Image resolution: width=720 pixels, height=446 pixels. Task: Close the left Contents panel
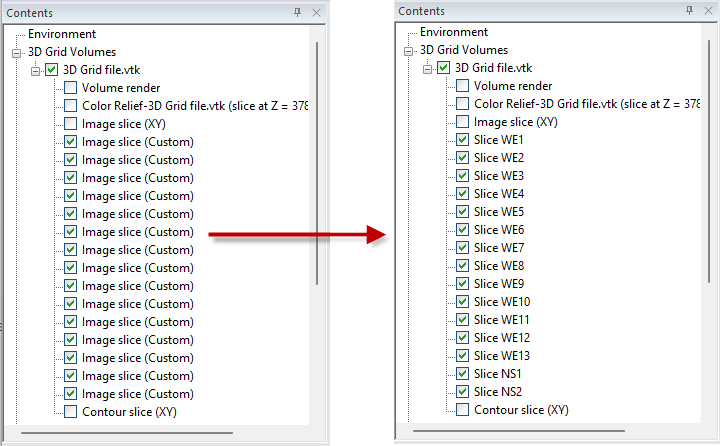click(316, 13)
